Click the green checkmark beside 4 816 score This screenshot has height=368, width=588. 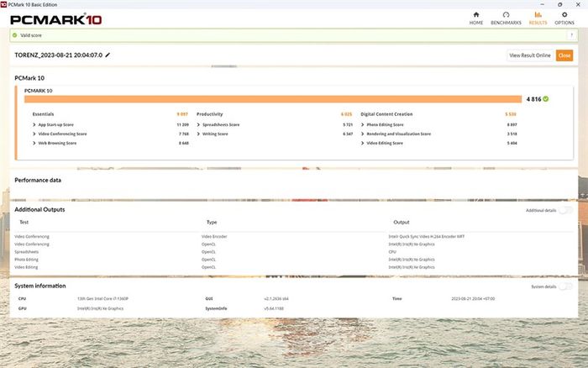tap(546, 98)
